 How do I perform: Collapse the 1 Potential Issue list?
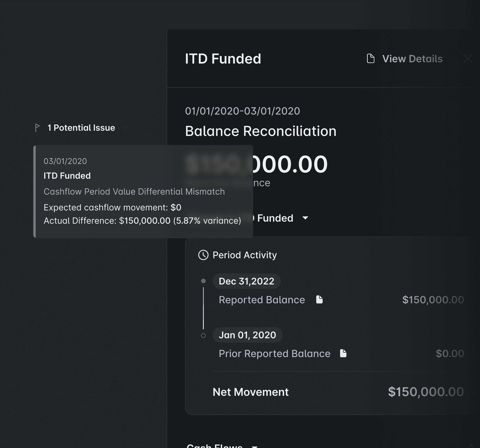tap(125, 128)
